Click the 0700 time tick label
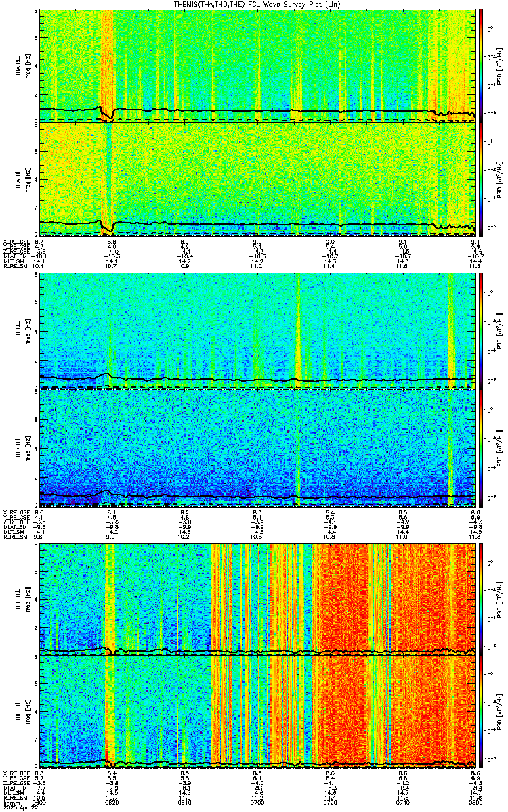The width and height of the screenshot is (508, 812). click(257, 803)
